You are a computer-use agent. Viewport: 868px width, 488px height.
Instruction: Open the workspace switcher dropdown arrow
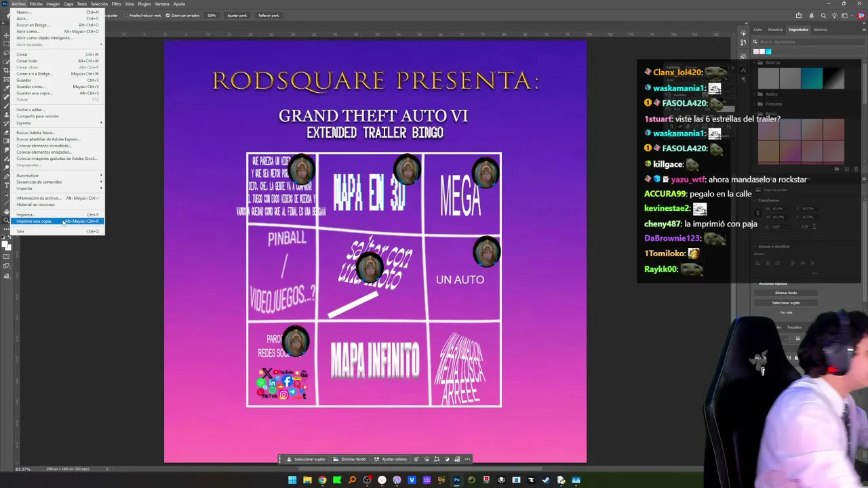pos(851,15)
